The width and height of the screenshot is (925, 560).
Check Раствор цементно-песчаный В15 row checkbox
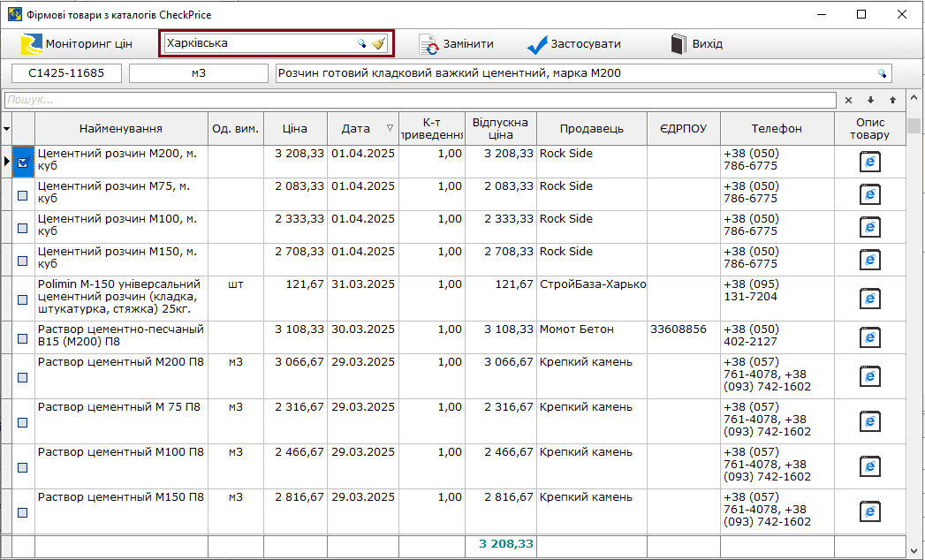tap(22, 338)
